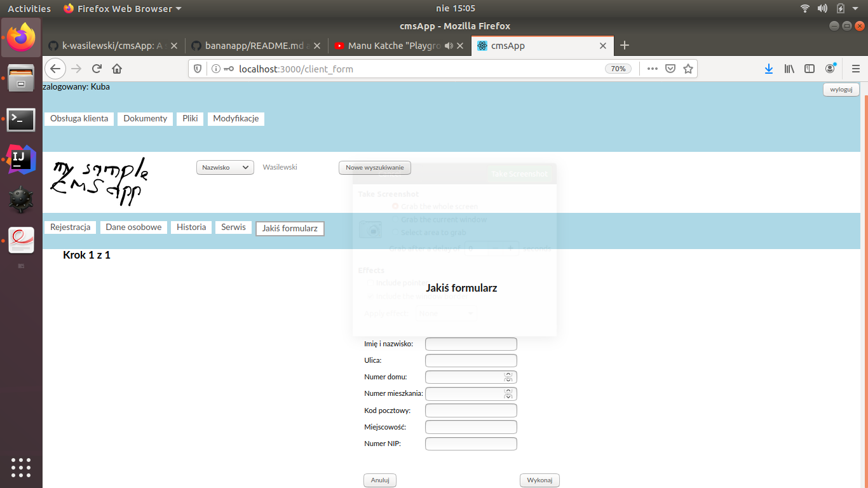This screenshot has width=868, height=488.
Task: Open the Library bookmarks and history icon
Action: point(789,69)
